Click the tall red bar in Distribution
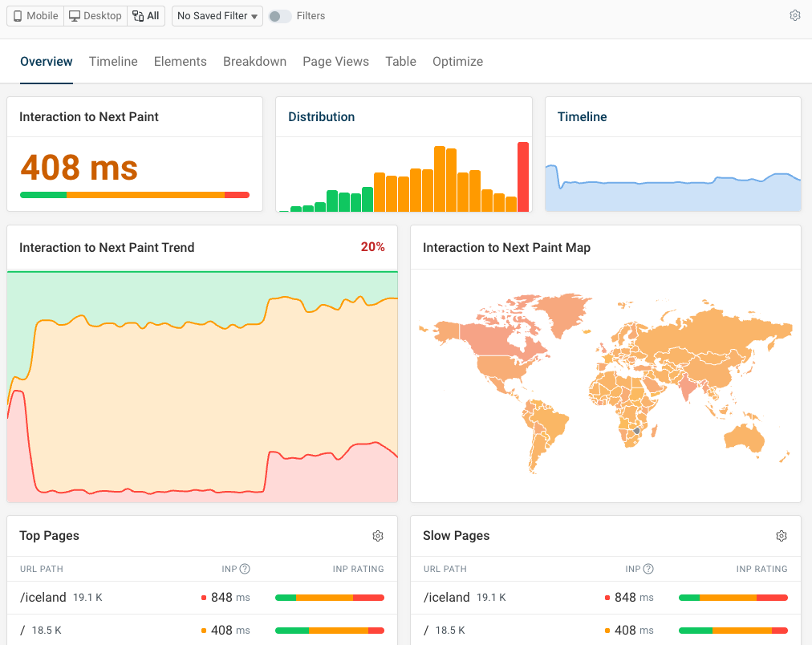 (x=523, y=176)
